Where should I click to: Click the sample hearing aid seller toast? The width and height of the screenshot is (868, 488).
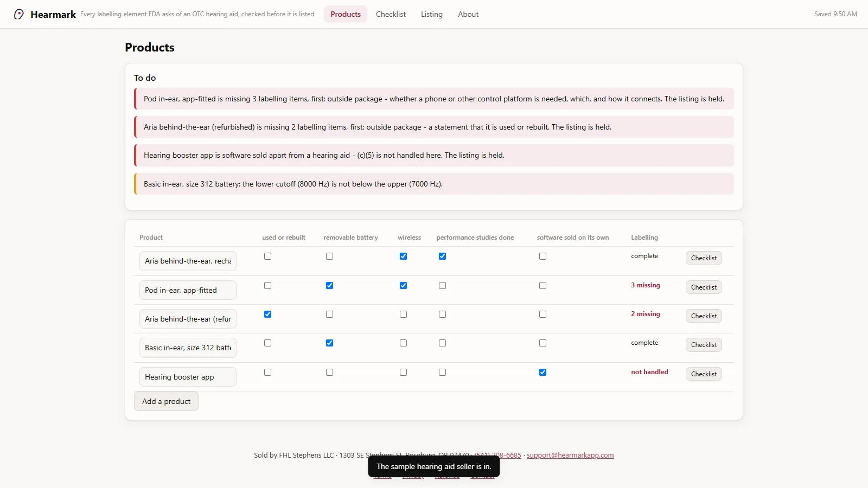(434, 466)
